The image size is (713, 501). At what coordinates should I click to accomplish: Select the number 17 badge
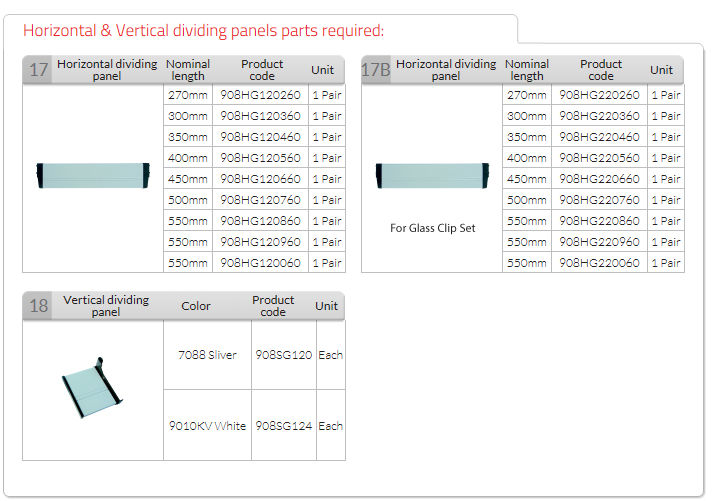[38, 70]
